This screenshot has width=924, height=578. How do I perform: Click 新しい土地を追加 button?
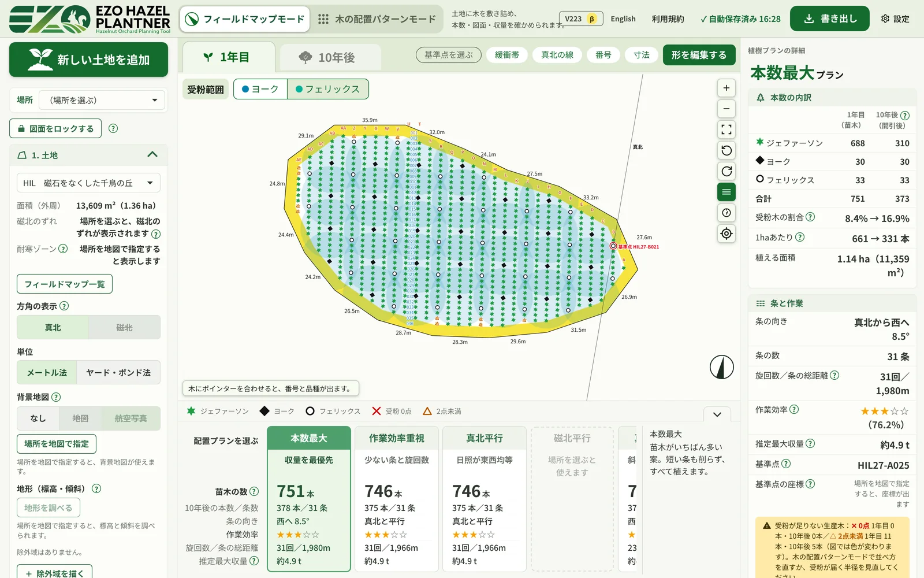pos(88,60)
